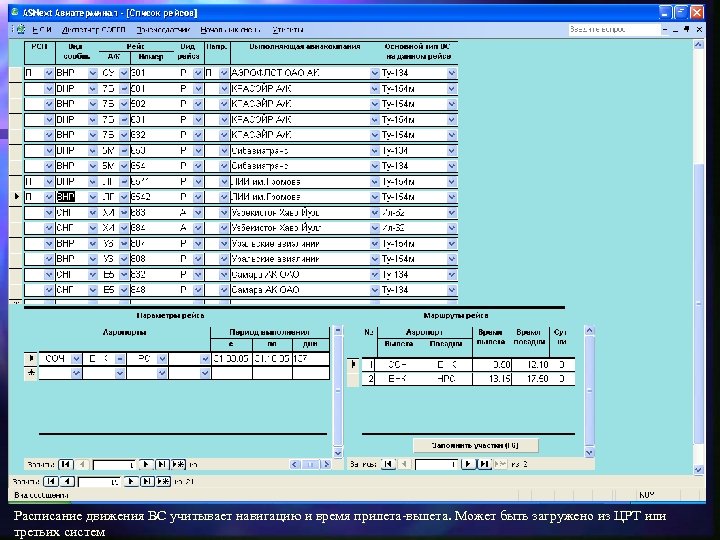Click record number field in main form navigator
The height and width of the screenshot is (540, 720).
(x=99, y=482)
